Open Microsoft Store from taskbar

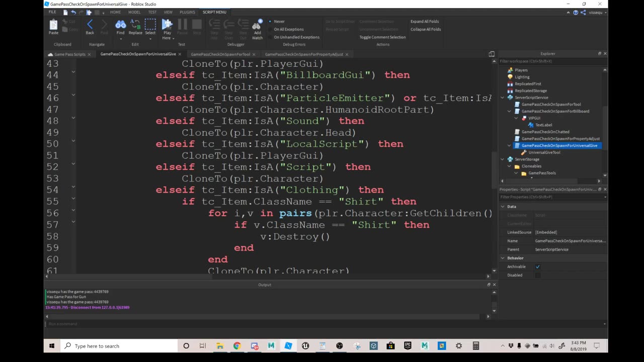point(390,346)
